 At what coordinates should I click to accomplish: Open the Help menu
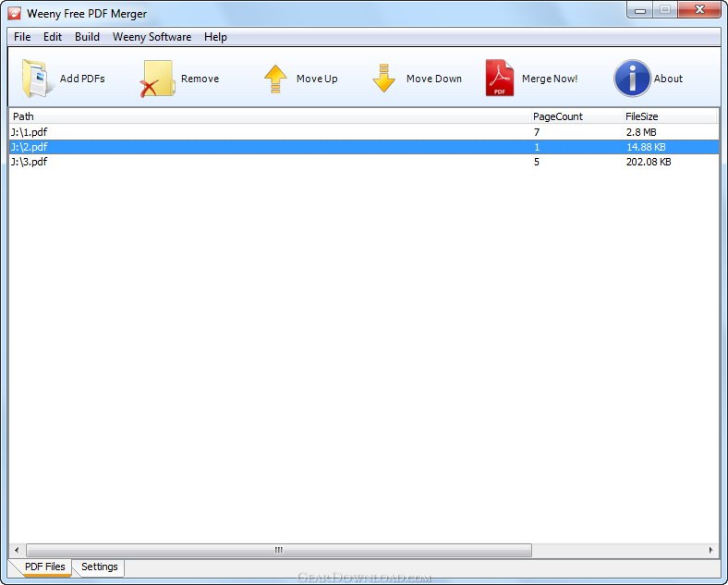coord(215,37)
